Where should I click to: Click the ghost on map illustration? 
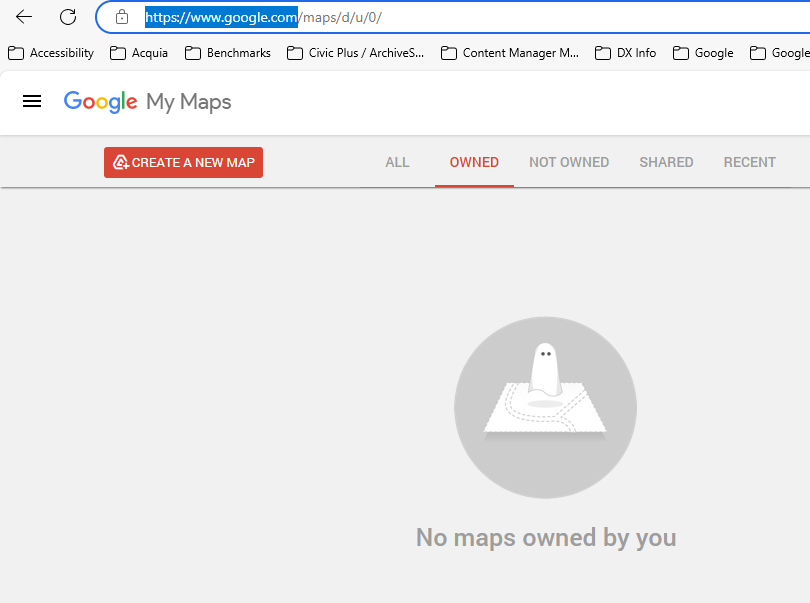pyautogui.click(x=545, y=408)
